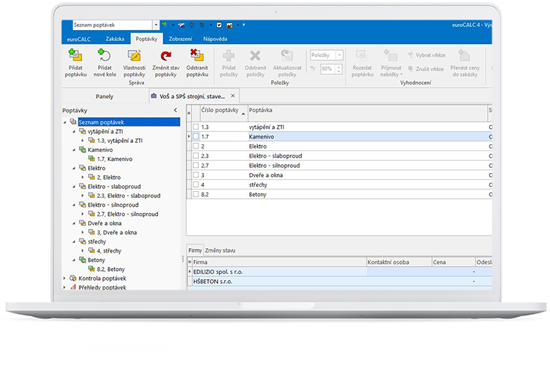Click the Seznam poptávek folder icon in the tree
Image resolution: width=550 pixels, height=382 pixels.
click(x=73, y=121)
